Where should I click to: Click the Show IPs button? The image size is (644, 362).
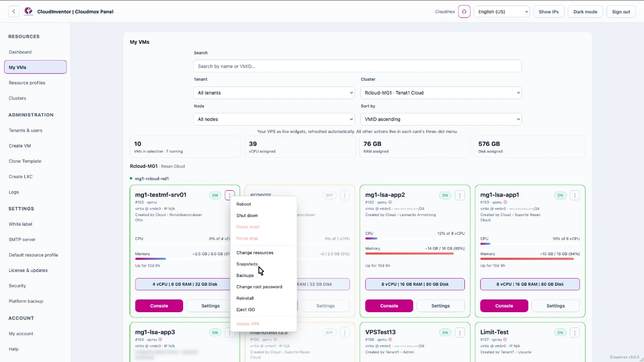coord(549,12)
